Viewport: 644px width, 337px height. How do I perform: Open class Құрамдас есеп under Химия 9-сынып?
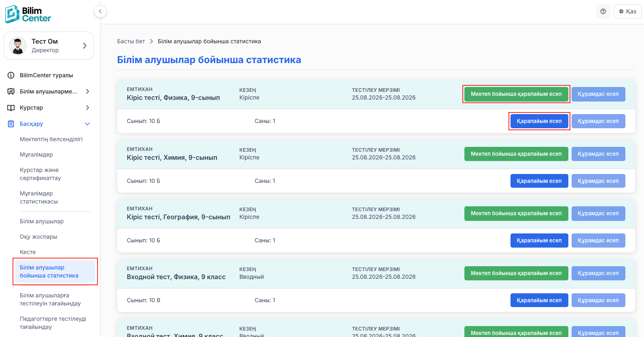click(x=598, y=181)
